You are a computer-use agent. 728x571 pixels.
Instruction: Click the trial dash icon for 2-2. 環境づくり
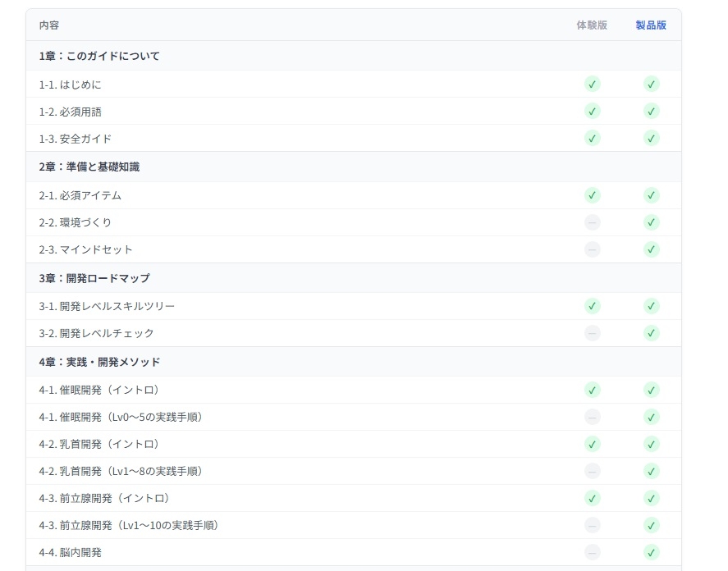[x=592, y=222]
